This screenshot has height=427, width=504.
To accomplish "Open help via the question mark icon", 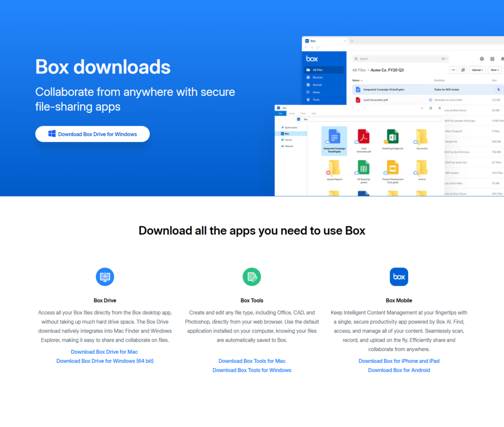I will 481,59.
